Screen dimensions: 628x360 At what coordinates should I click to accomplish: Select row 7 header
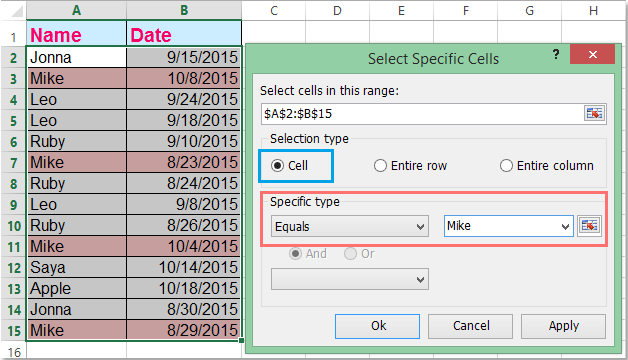tap(13, 163)
